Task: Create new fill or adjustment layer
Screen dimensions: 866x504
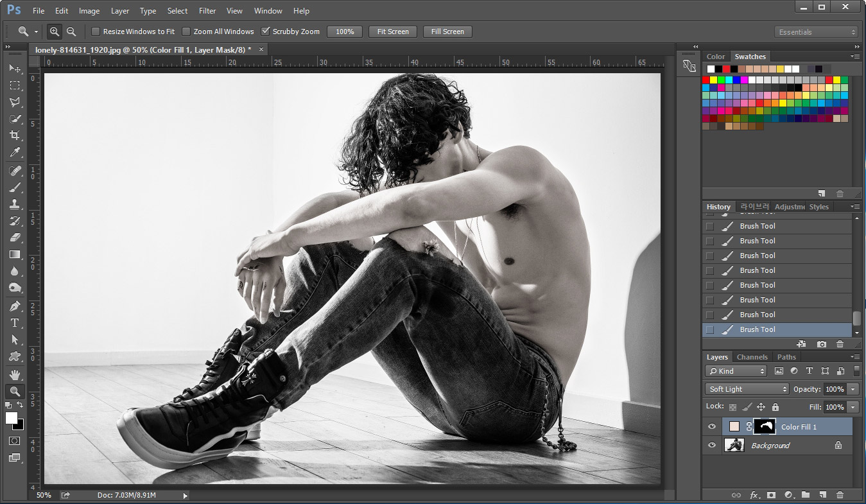Action: [x=789, y=495]
